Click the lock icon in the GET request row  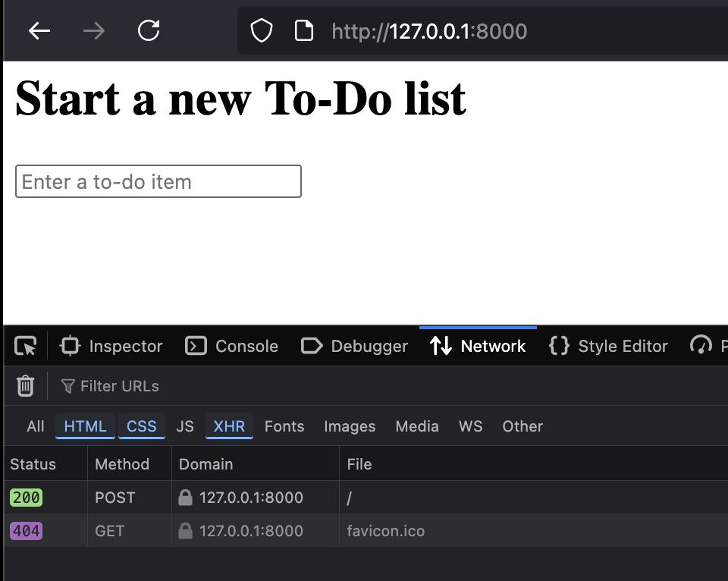pos(185,531)
